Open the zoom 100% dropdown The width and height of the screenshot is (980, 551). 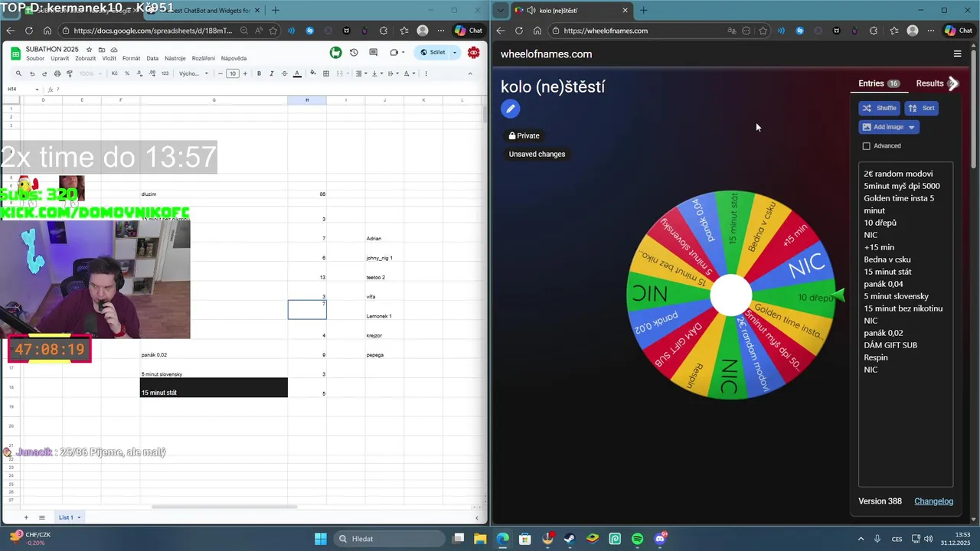90,73
